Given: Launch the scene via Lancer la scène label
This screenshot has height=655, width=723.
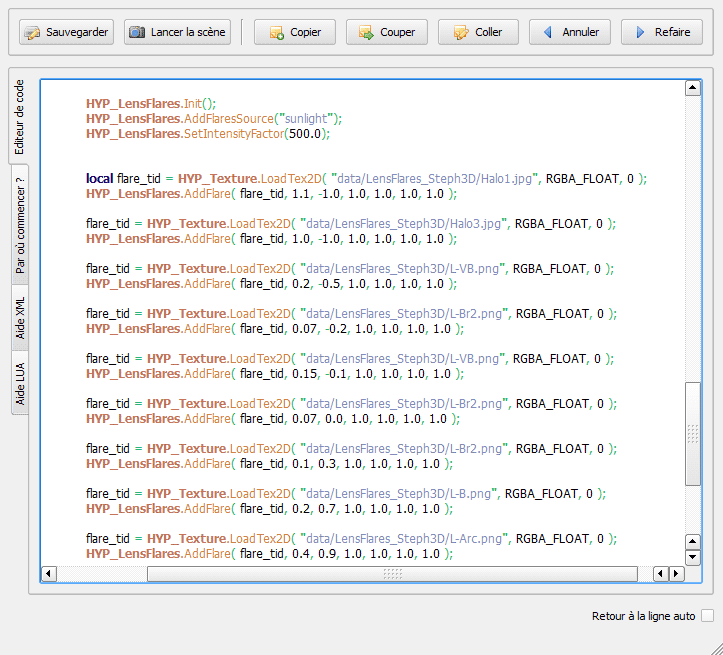Looking at the screenshot, I should pyautogui.click(x=188, y=32).
